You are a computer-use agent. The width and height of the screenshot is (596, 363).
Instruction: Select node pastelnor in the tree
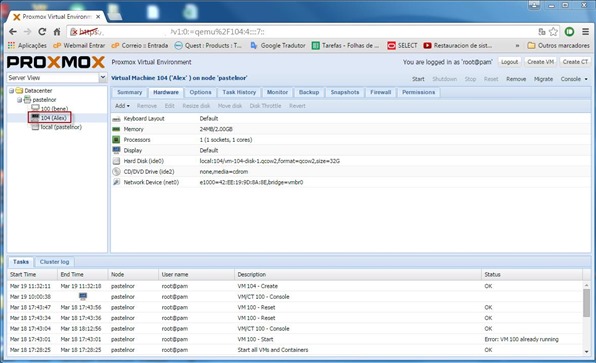(44, 100)
